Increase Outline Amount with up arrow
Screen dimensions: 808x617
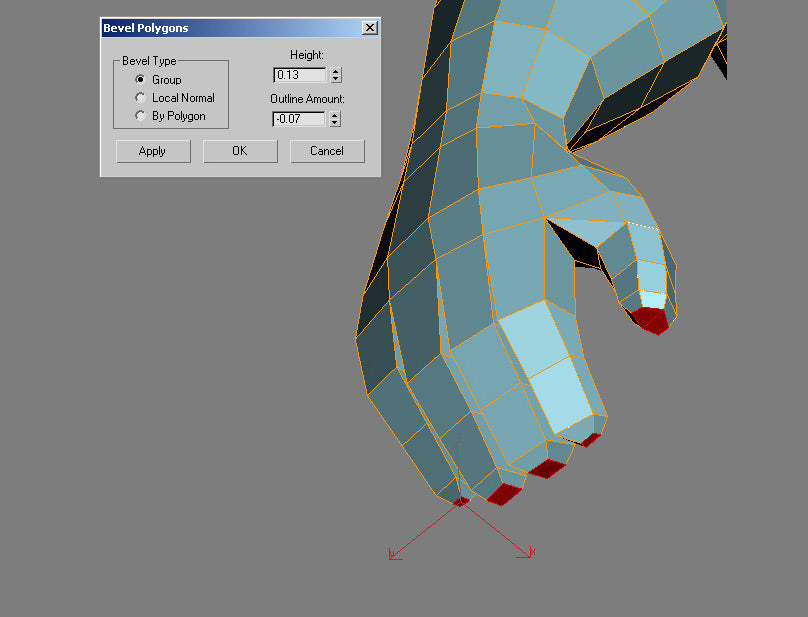pyautogui.click(x=335, y=115)
